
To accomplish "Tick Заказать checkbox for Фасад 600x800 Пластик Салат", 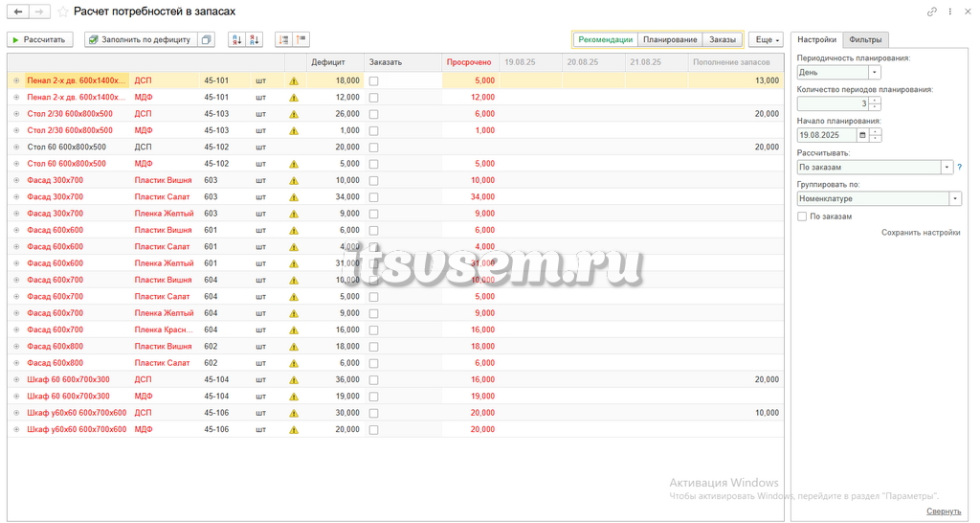I will [x=374, y=363].
